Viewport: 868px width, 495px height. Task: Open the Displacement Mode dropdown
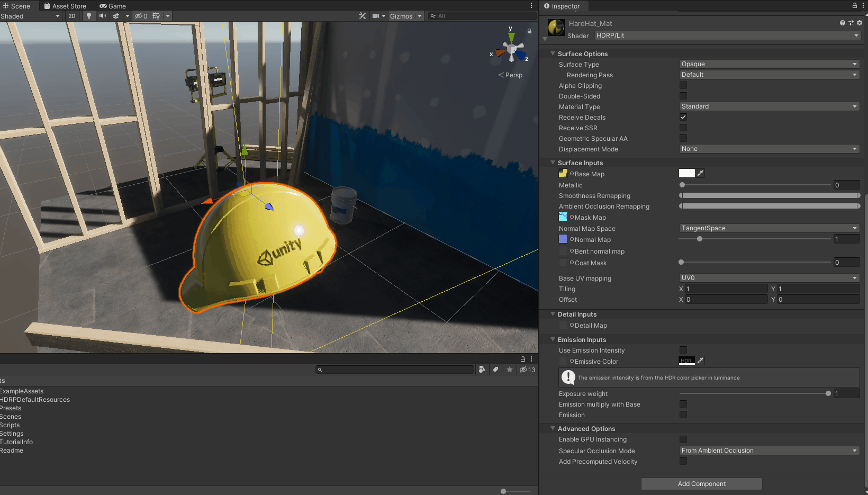(x=769, y=149)
